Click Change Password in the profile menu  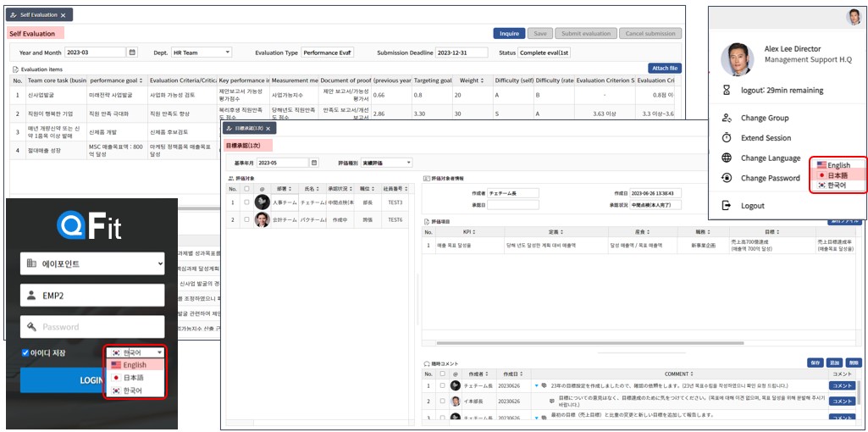point(770,178)
